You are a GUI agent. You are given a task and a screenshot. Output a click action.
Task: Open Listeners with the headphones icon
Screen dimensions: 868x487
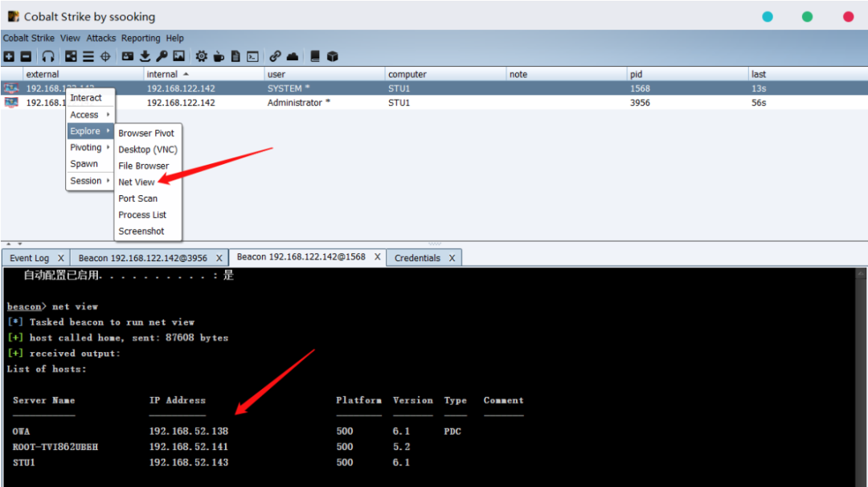48,56
